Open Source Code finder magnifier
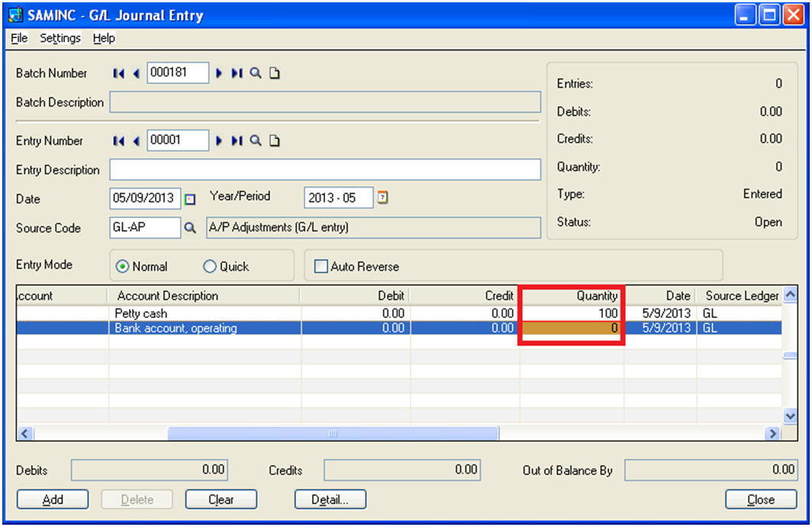Viewport: 812px width, 527px height. click(x=190, y=227)
